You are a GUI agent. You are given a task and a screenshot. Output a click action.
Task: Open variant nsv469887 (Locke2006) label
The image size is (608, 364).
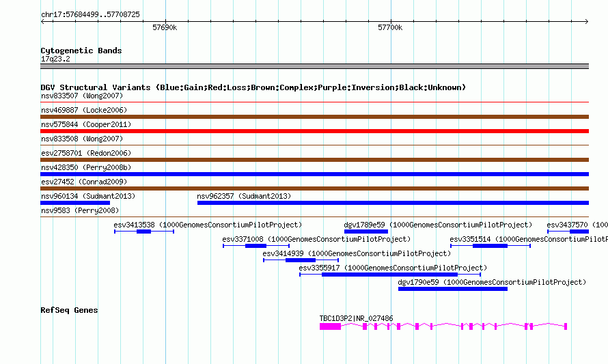[x=84, y=110]
